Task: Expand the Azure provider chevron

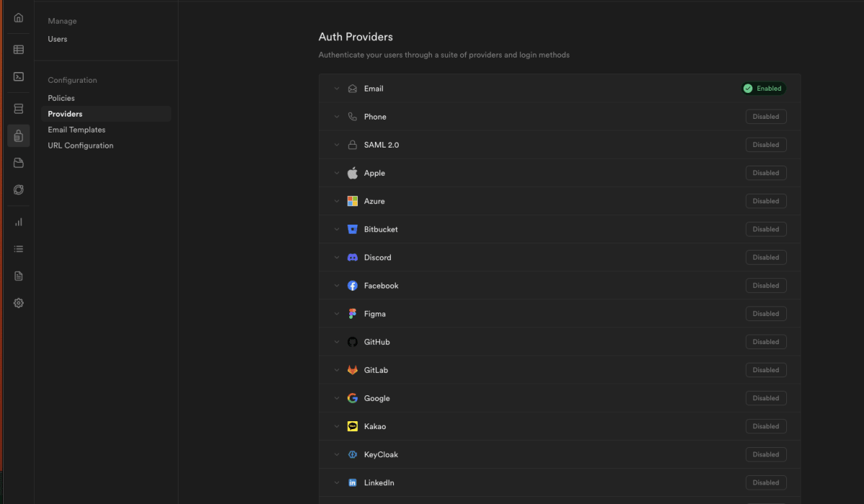Action: pos(336,201)
